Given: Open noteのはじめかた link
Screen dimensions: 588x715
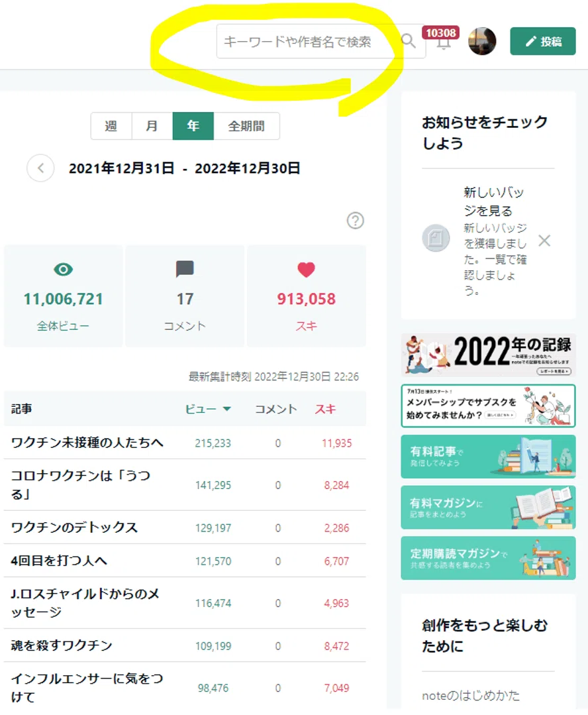Looking at the screenshot, I should 471,695.
